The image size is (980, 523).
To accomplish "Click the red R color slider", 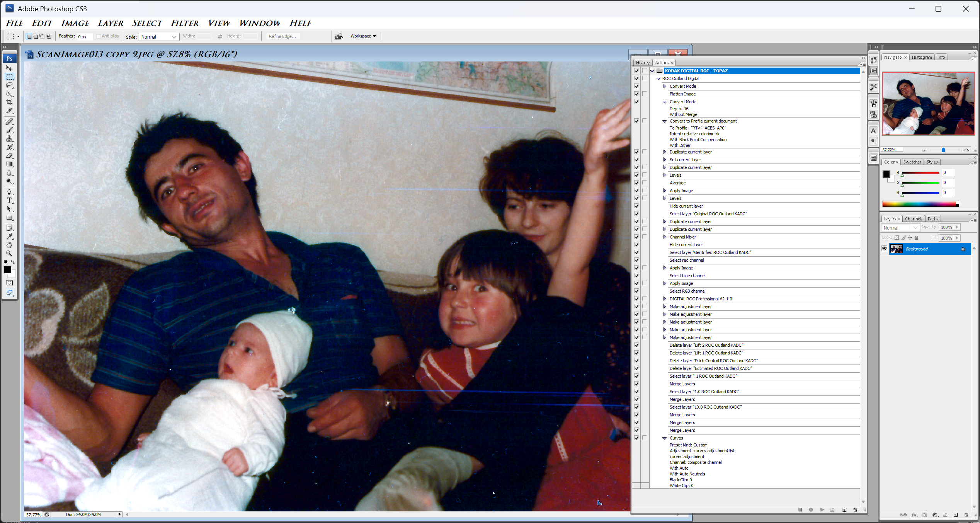I will tap(920, 173).
